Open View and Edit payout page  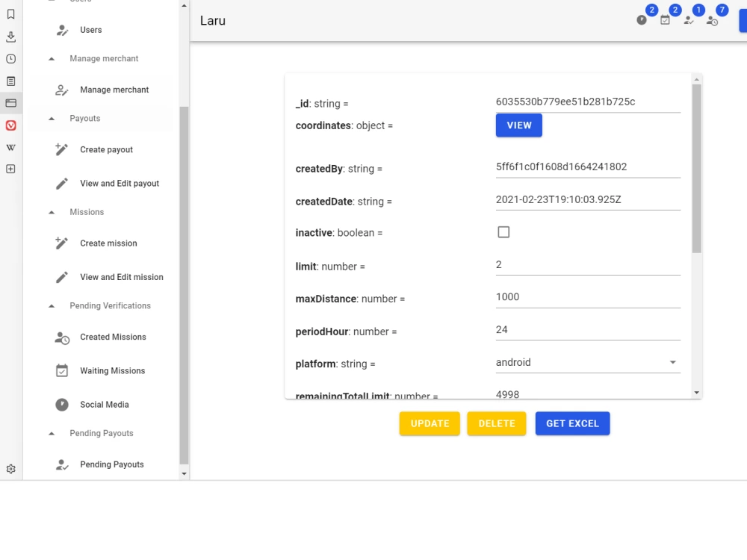click(120, 184)
